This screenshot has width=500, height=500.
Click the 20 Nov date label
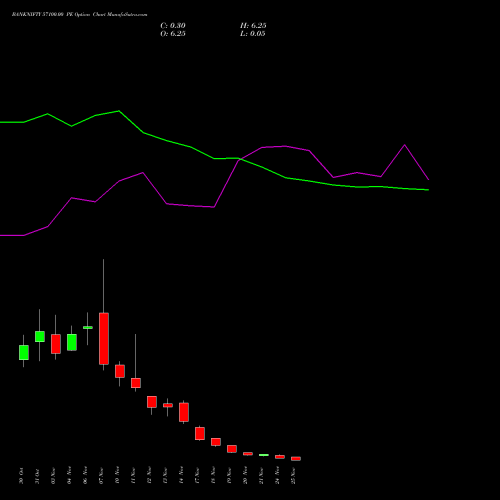[x=245, y=476]
